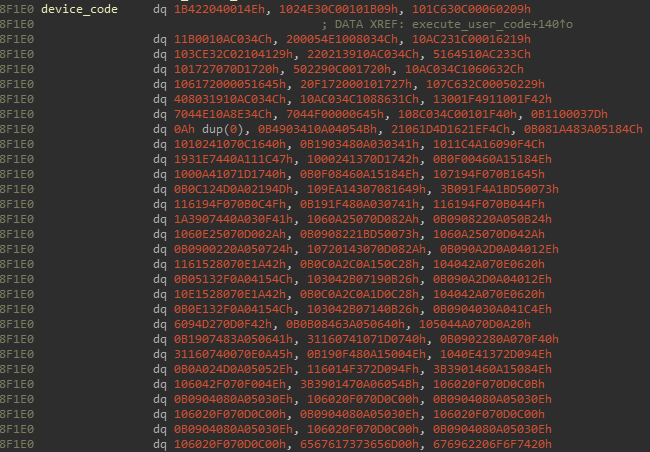This screenshot has width=650, height=452.
Task: Click quadword 107194F070B1645h
Action: [489, 174]
